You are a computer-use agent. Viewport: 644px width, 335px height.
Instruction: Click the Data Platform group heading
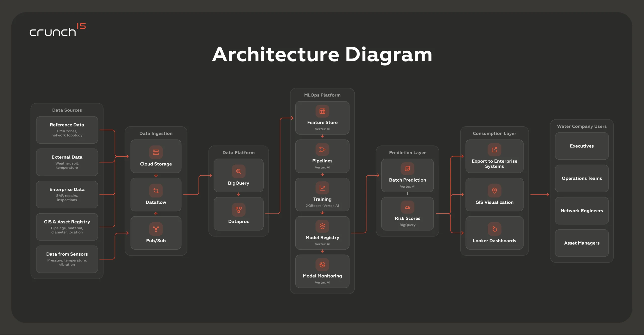pos(238,153)
